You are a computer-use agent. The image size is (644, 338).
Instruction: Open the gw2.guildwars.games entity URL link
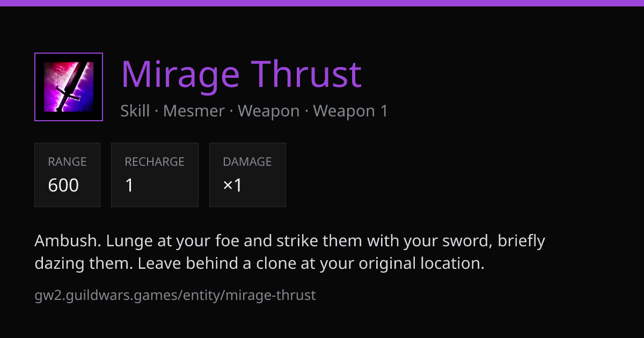[x=175, y=295]
